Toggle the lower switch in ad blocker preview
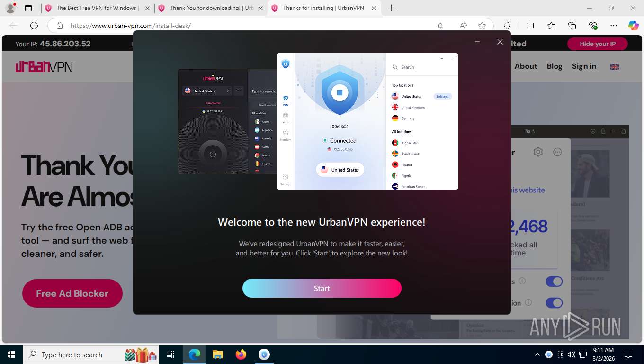Image resolution: width=644 pixels, height=364 pixels. 554,302
